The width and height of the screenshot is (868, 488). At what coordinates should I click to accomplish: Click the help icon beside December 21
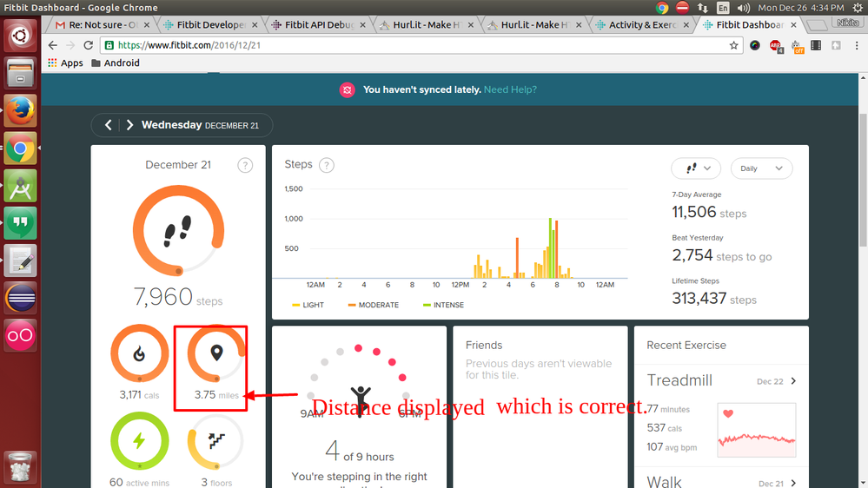click(x=245, y=165)
